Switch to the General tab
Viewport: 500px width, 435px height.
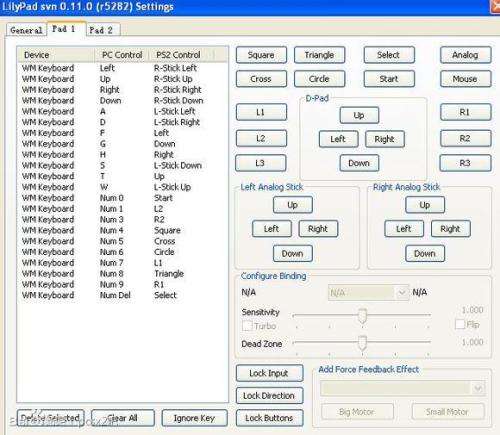point(26,30)
